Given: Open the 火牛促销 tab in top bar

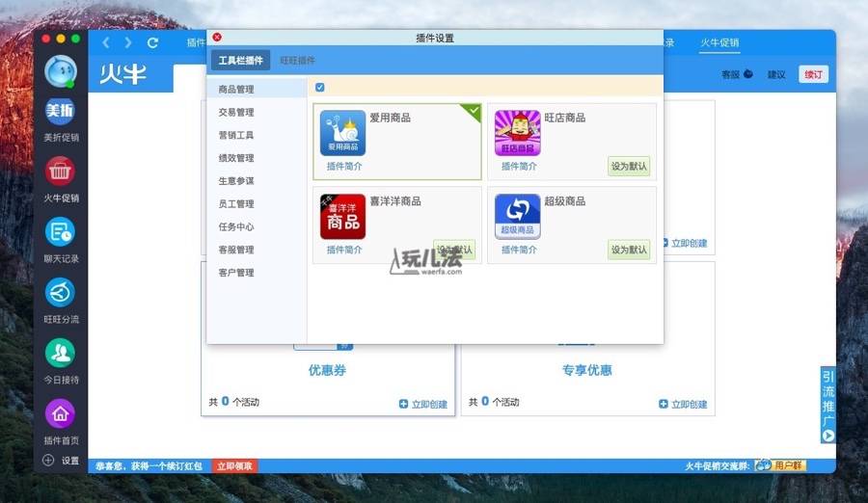Looking at the screenshot, I should (719, 42).
